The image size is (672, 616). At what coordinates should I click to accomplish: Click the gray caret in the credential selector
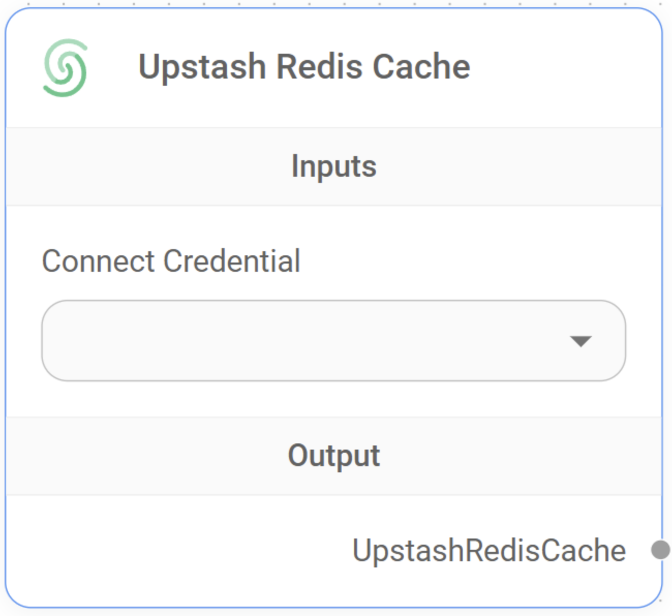point(581,341)
